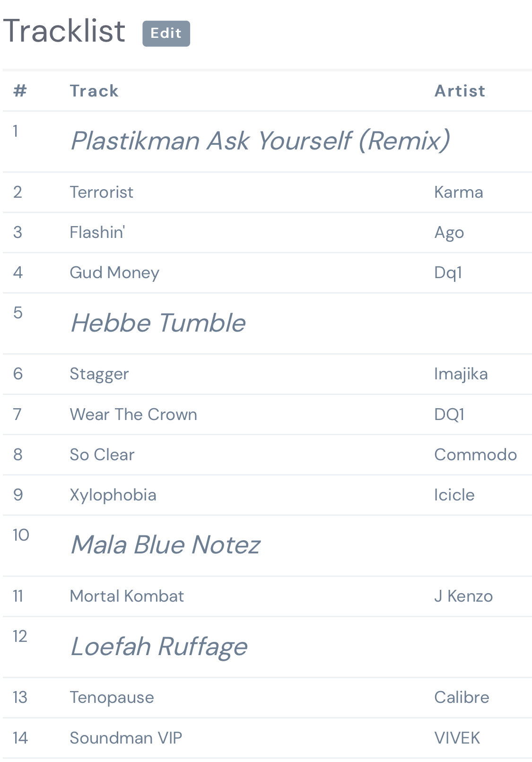The height and width of the screenshot is (762, 532).
Task: Open artist Commodo
Action: tap(475, 455)
